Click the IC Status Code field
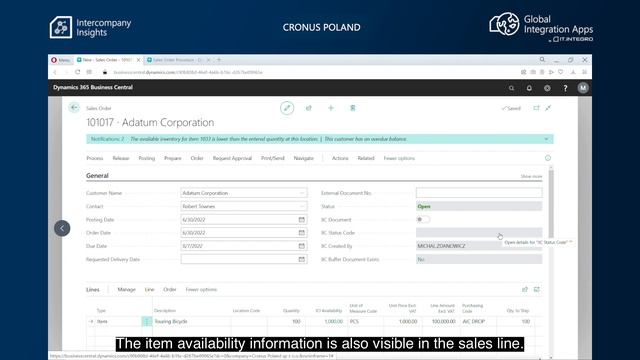The width and height of the screenshot is (640, 360). (x=479, y=233)
